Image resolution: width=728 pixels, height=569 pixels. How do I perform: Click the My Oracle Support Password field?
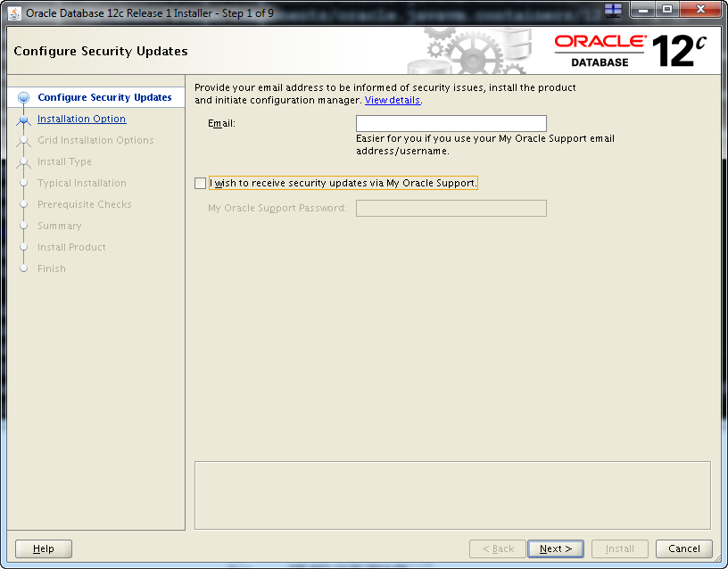point(451,208)
